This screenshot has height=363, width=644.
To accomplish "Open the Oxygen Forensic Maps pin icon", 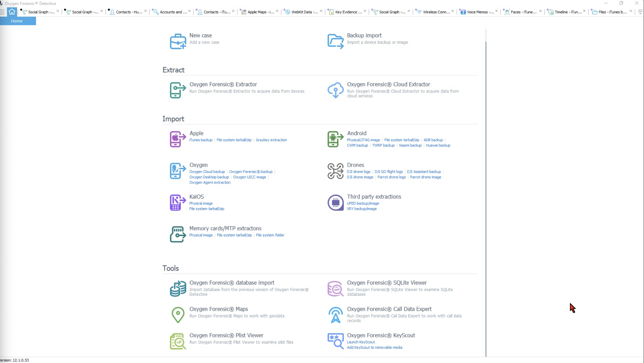I will click(178, 315).
